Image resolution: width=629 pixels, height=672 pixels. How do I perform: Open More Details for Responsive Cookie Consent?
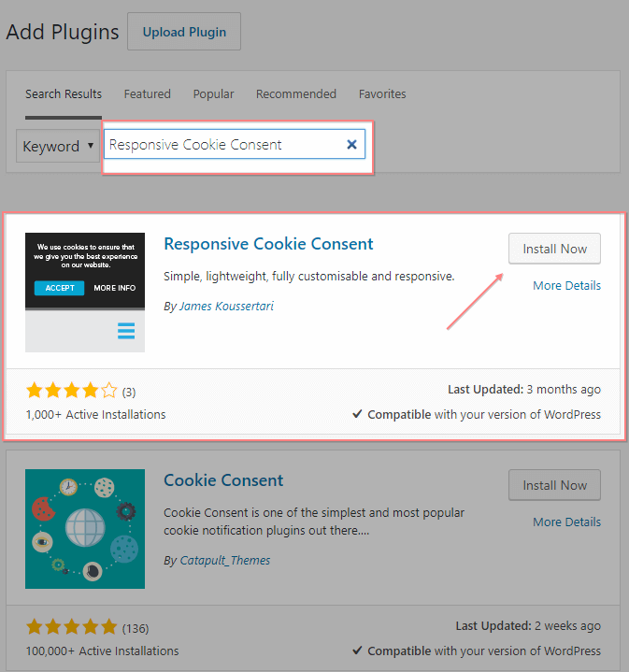pos(567,285)
